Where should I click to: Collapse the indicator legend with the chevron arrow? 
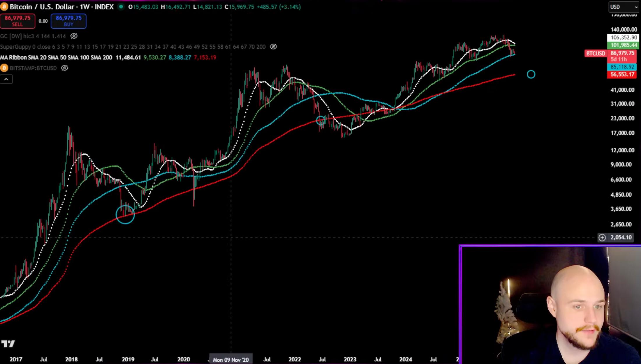tap(6, 79)
